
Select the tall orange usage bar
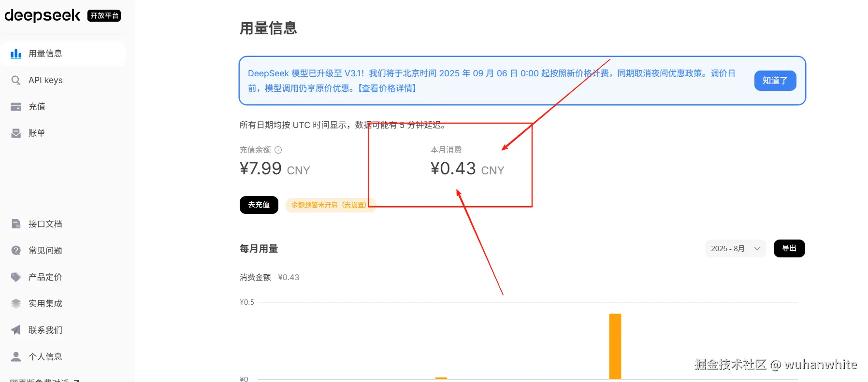615,346
